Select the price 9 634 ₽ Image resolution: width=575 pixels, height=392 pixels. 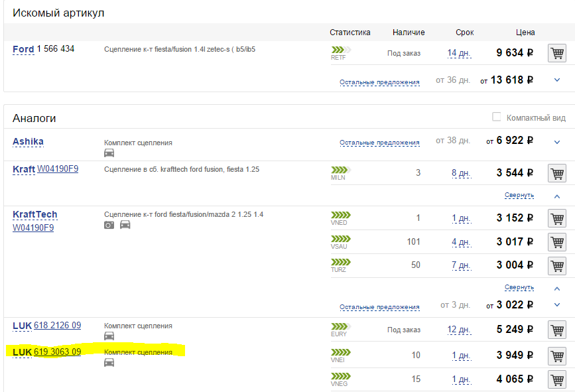[x=515, y=53]
